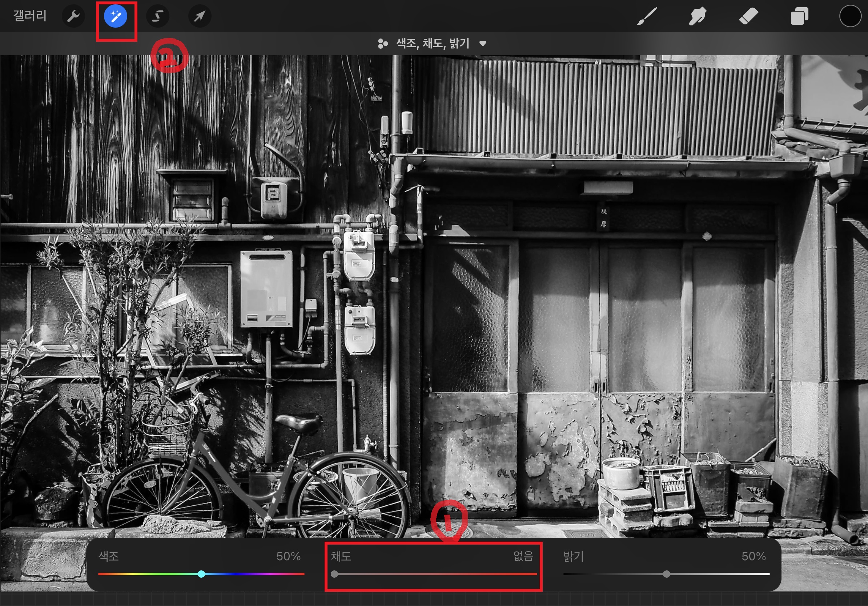
Task: Click the purple section of hue track
Action: (x=257, y=574)
